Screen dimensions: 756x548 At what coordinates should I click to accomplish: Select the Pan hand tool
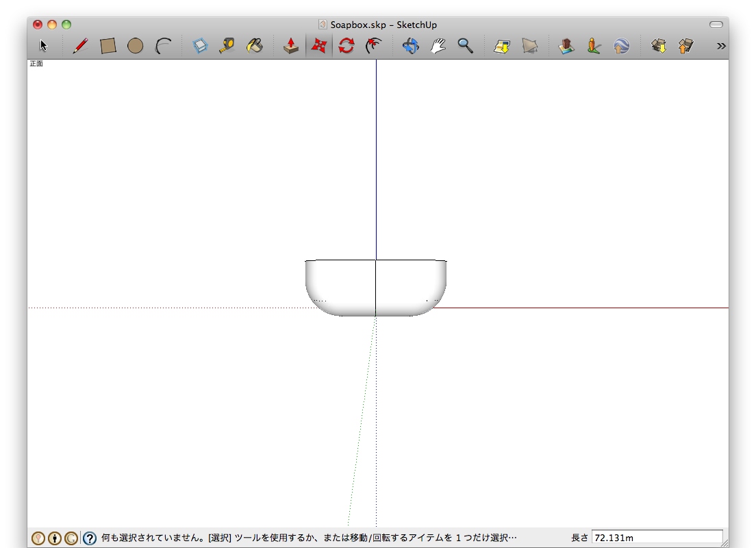[x=438, y=46]
